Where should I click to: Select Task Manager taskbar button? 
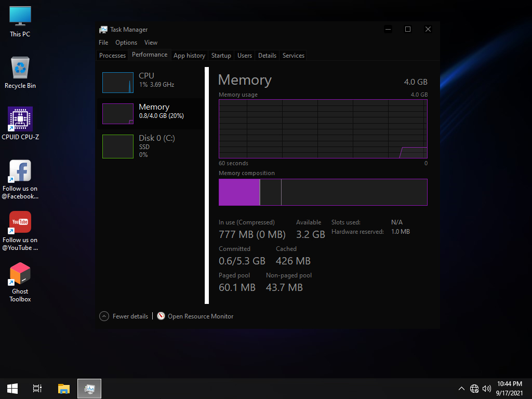click(89, 389)
